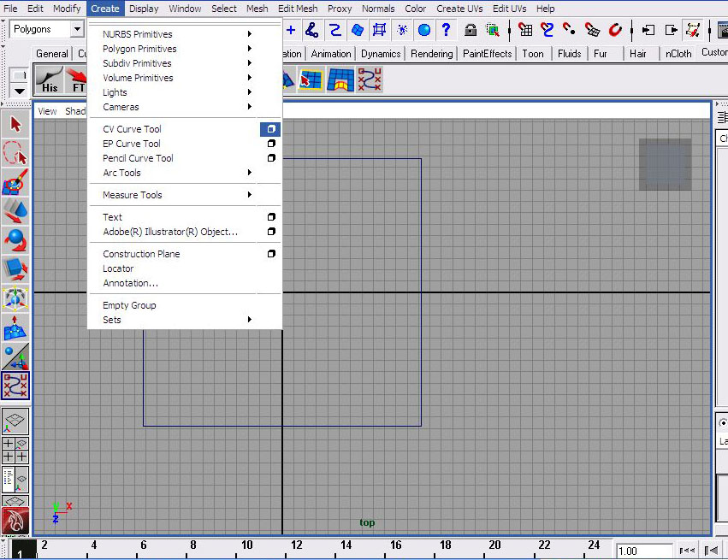This screenshot has height=560, width=728.
Task: Toggle construction history scroll icon
Action: click(x=693, y=30)
